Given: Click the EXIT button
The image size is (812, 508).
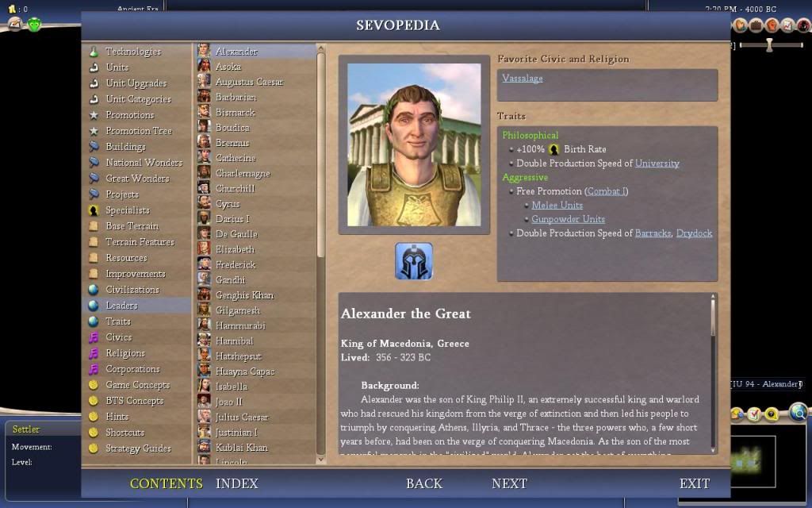Looking at the screenshot, I should click(x=695, y=483).
